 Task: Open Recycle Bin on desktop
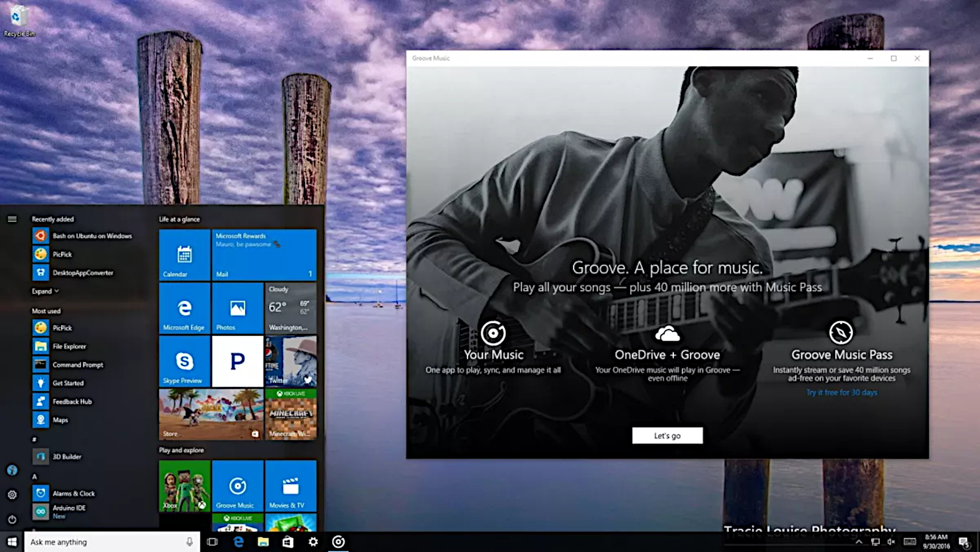pyautogui.click(x=19, y=21)
